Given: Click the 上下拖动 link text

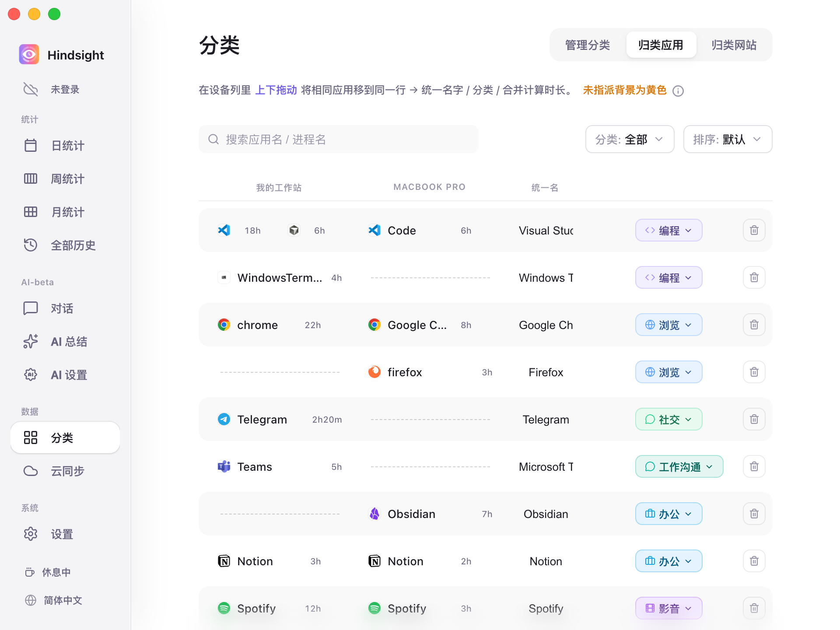Looking at the screenshot, I should coord(276,90).
